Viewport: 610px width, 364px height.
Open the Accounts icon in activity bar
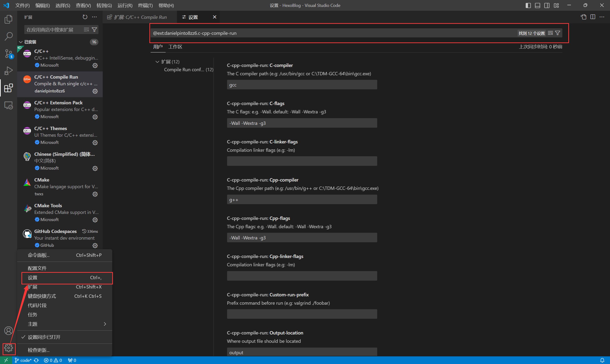[8, 331]
